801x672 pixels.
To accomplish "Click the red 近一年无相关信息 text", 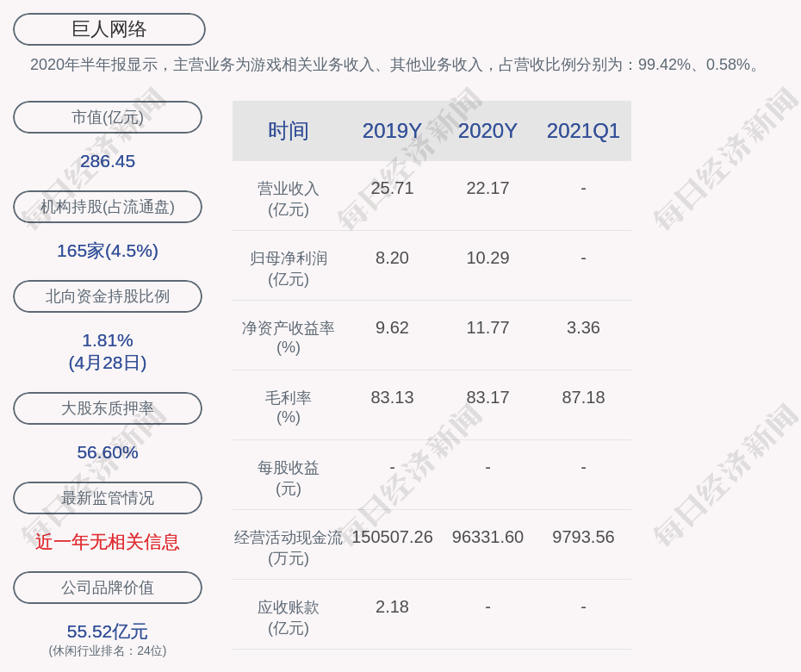I will pyautogui.click(x=108, y=542).
